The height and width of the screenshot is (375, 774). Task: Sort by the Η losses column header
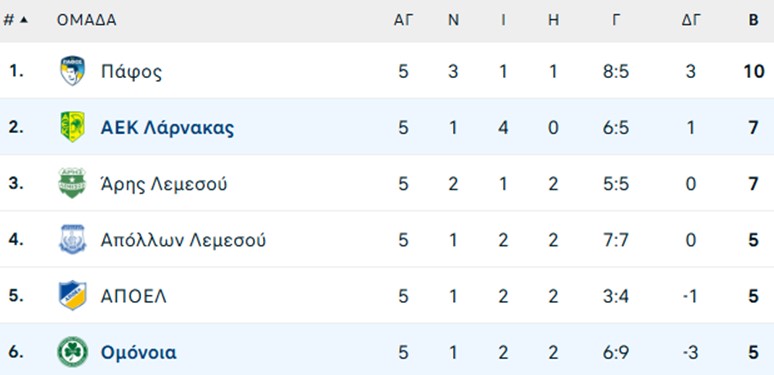point(553,20)
